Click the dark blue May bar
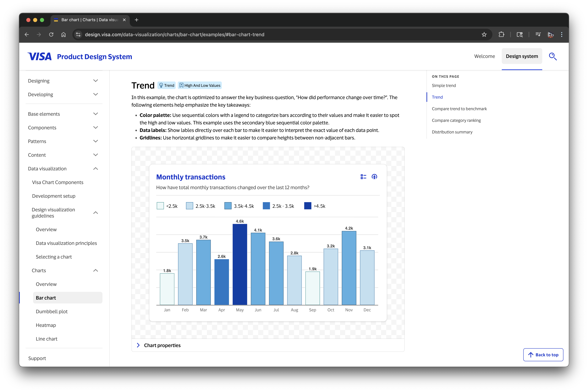The image size is (588, 392). tap(240, 264)
